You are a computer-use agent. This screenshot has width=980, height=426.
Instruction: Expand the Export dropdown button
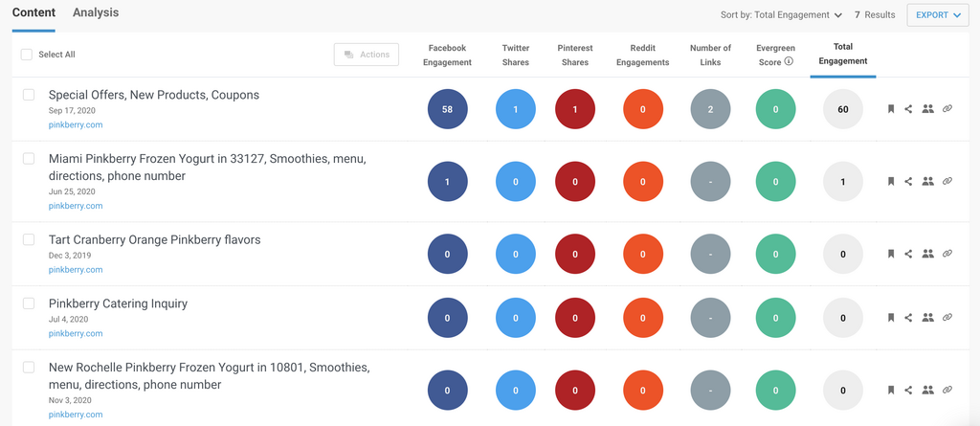click(x=937, y=15)
